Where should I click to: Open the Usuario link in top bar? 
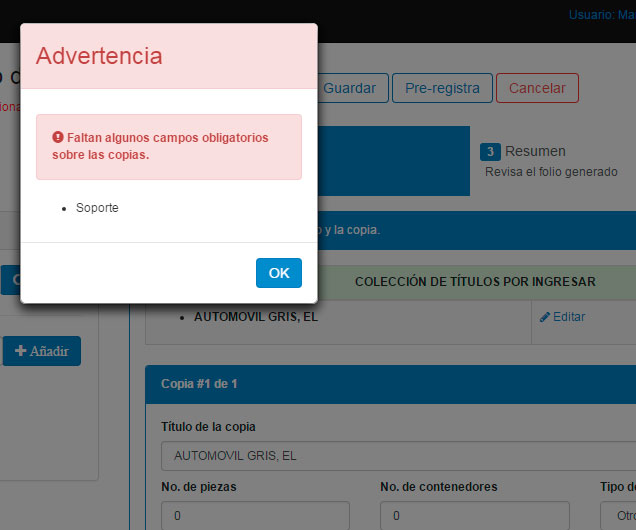[601, 15]
